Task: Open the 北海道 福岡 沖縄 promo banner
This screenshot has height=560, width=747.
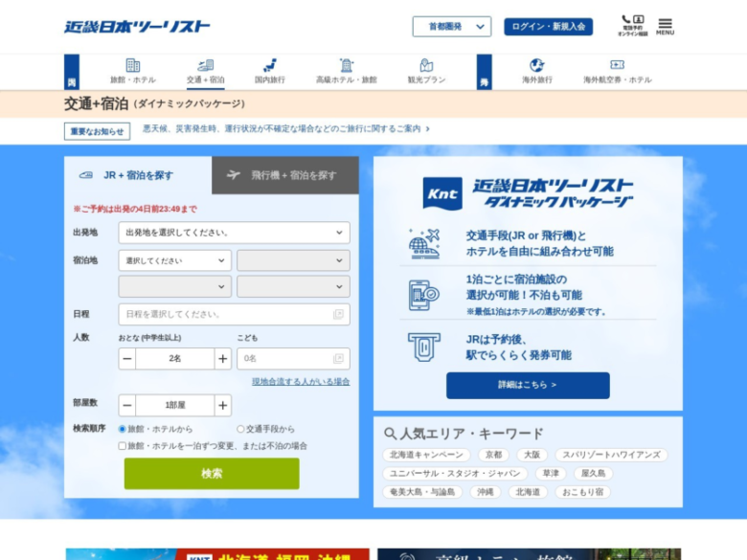Action: pyautogui.click(x=217, y=554)
